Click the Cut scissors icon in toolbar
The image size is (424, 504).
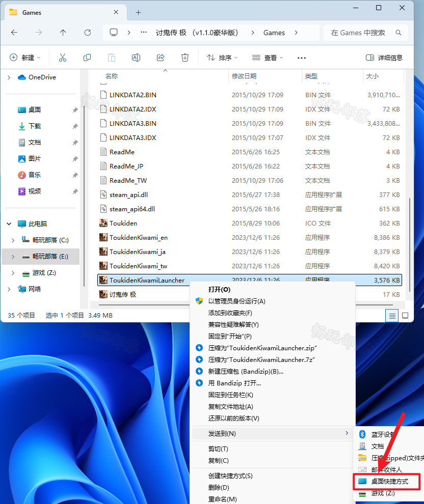(62, 58)
